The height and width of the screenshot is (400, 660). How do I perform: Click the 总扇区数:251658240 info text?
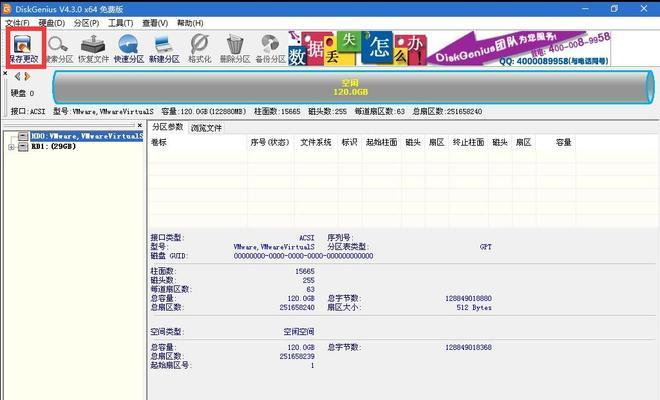pos(447,112)
